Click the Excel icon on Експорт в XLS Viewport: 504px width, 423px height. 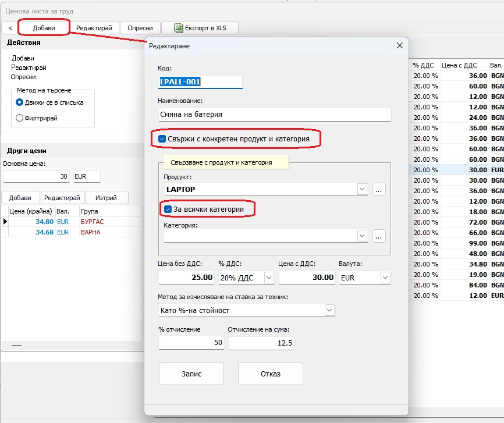[x=179, y=28]
